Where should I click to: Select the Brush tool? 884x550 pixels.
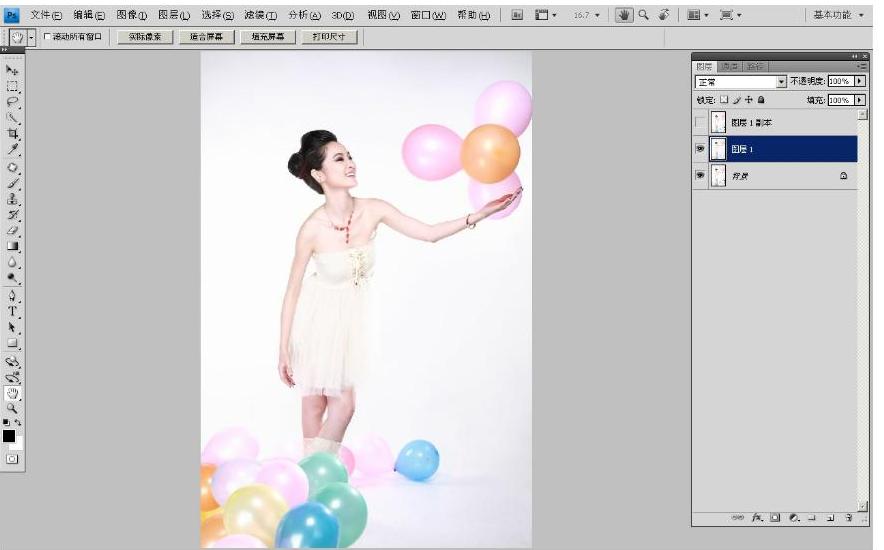pos(12,183)
